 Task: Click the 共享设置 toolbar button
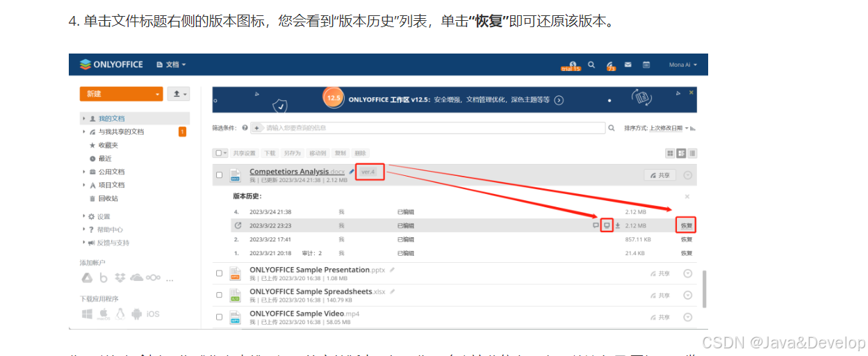(x=244, y=153)
